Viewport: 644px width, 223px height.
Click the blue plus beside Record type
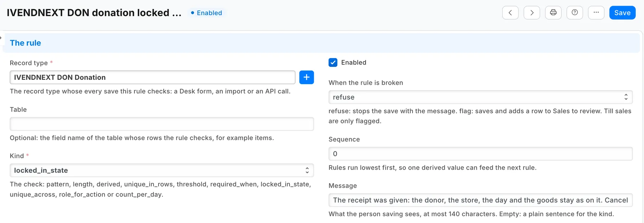[x=306, y=77]
